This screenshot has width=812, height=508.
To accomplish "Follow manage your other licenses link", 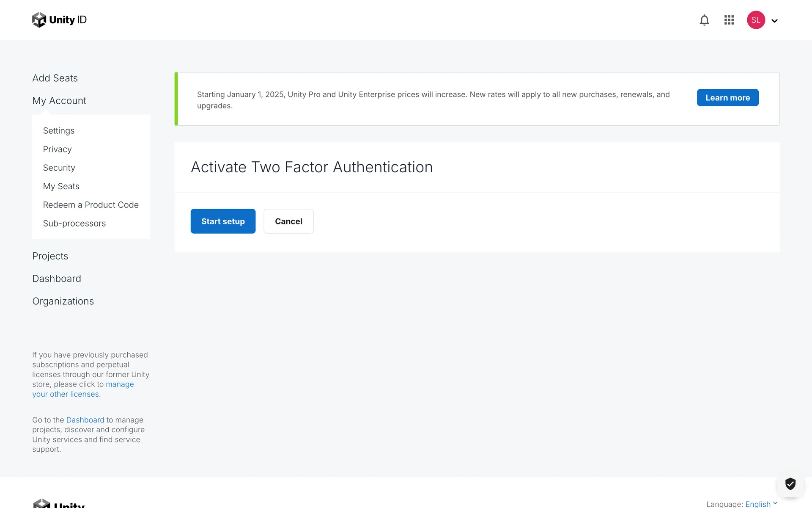I will point(119,384).
